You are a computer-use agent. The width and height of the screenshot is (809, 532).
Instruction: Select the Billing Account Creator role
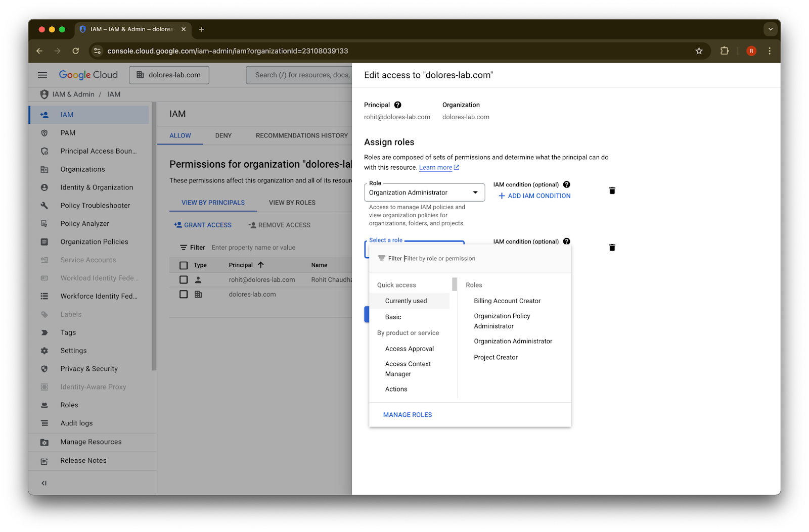click(507, 301)
